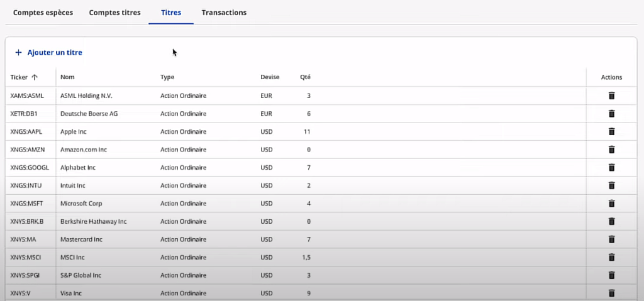644x301 pixels.
Task: Click the plus icon beside Ajouter un titre
Action: point(18,53)
